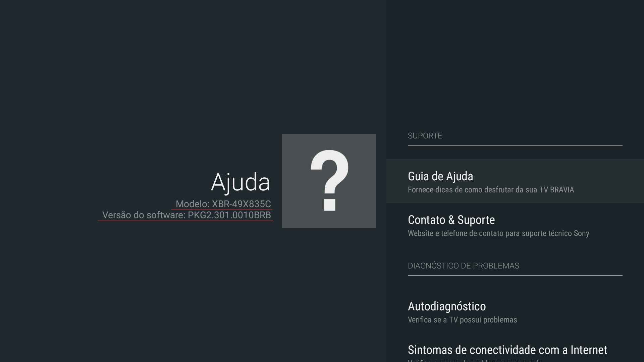This screenshot has height=362, width=644.
Task: Click the red underline beneath the model number
Action: (x=222, y=209)
